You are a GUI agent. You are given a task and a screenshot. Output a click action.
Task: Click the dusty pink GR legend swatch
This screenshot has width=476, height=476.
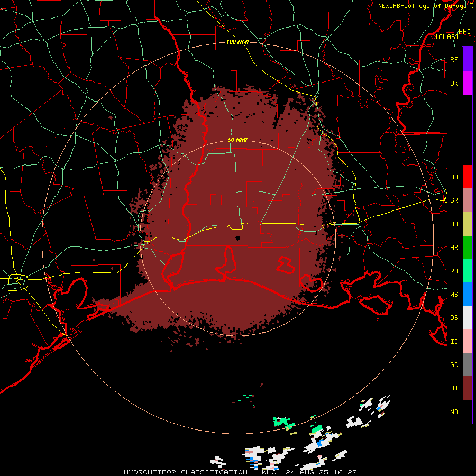pyautogui.click(x=467, y=200)
